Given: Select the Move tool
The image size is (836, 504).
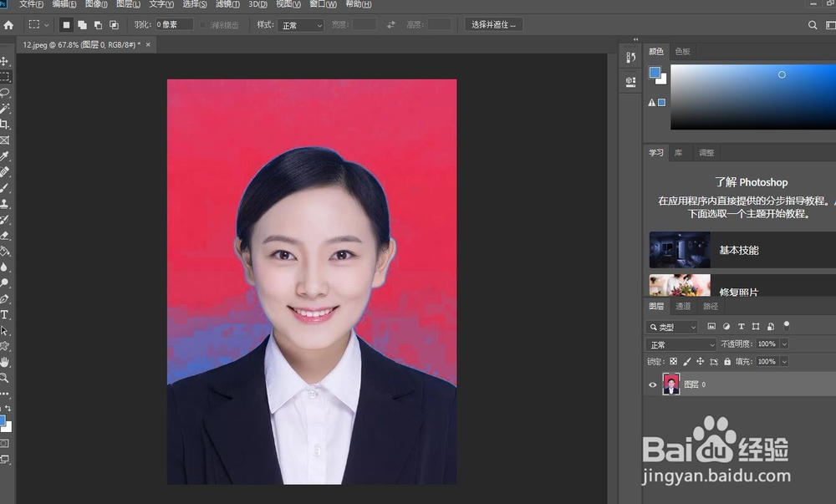Looking at the screenshot, I should coord(4,61).
